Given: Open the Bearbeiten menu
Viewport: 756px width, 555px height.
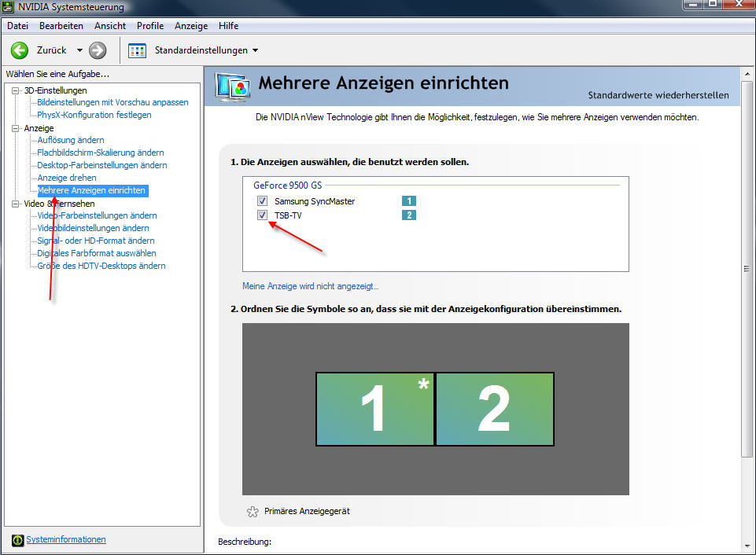Looking at the screenshot, I should tap(61, 26).
